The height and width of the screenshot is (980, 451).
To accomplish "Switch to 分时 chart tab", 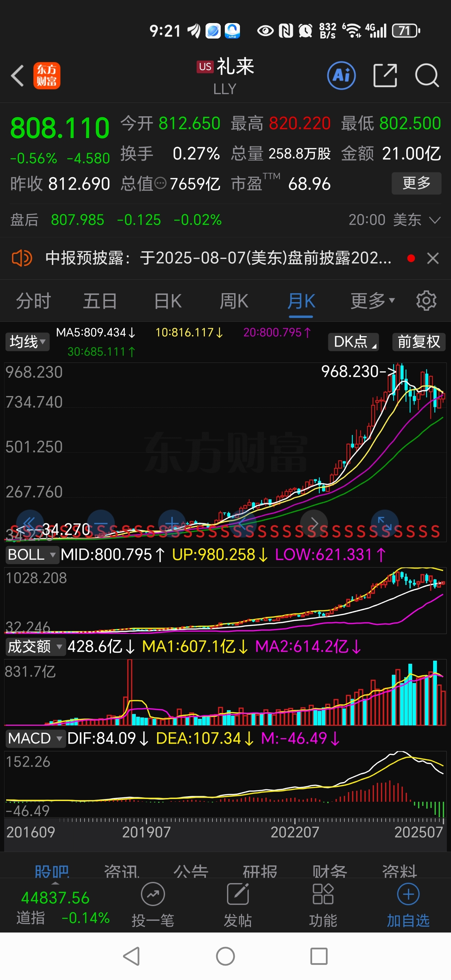I will click(33, 301).
